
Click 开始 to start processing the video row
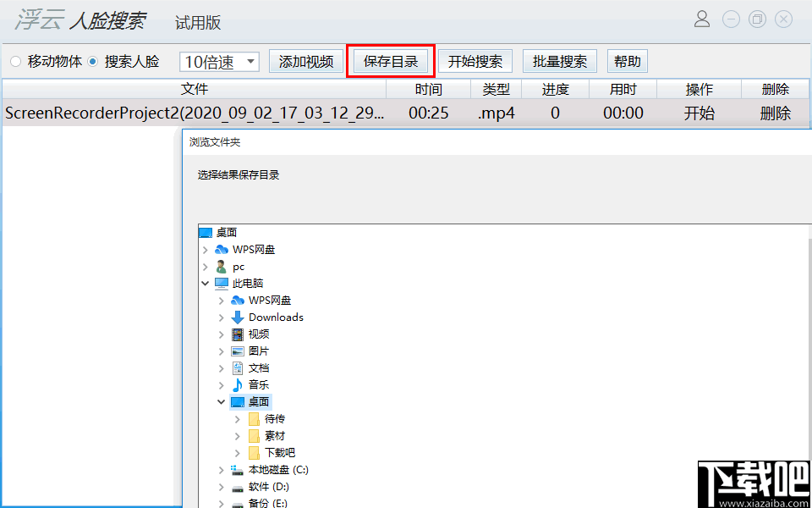point(700,113)
